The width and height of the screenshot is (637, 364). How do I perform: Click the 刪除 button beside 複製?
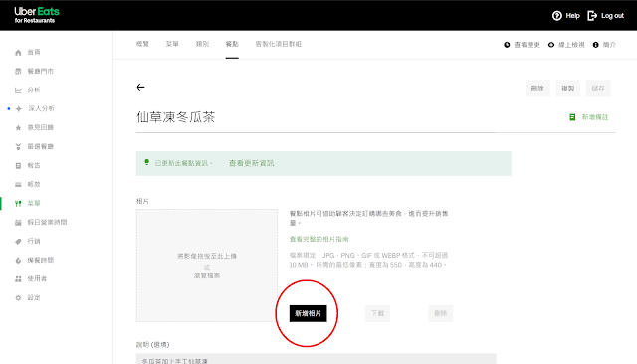point(537,89)
